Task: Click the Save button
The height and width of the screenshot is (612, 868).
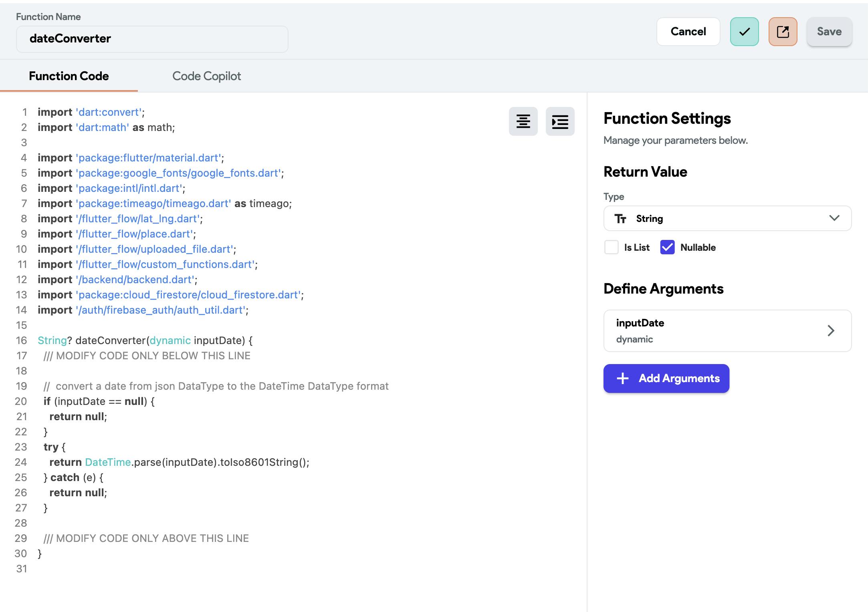Action: click(x=829, y=32)
